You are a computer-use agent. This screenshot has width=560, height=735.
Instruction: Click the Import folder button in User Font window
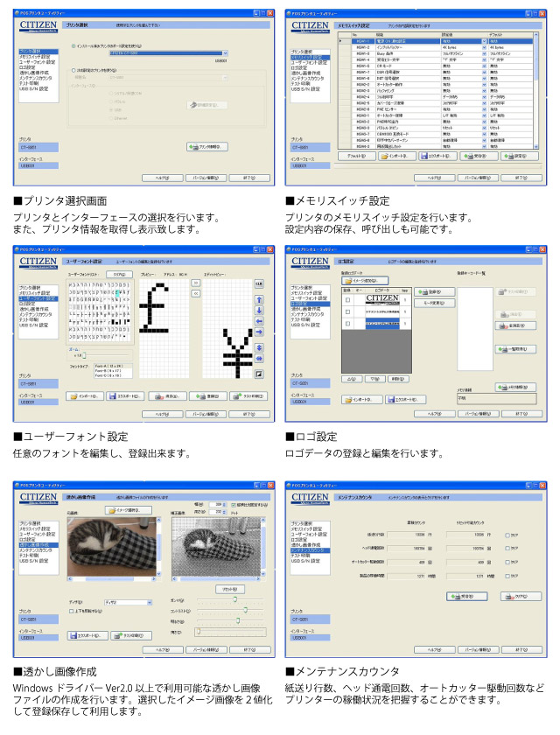point(84,396)
